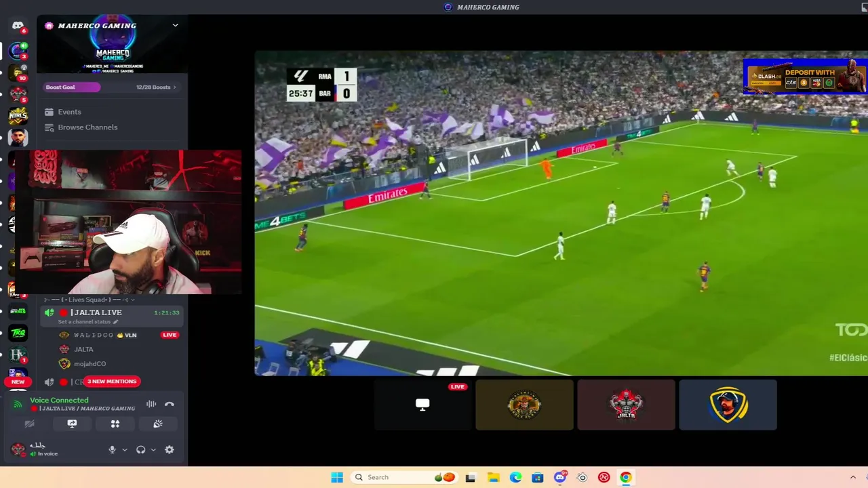Launch Microsoft Edge from the taskbar
This screenshot has width=868, height=488.
coord(515,477)
